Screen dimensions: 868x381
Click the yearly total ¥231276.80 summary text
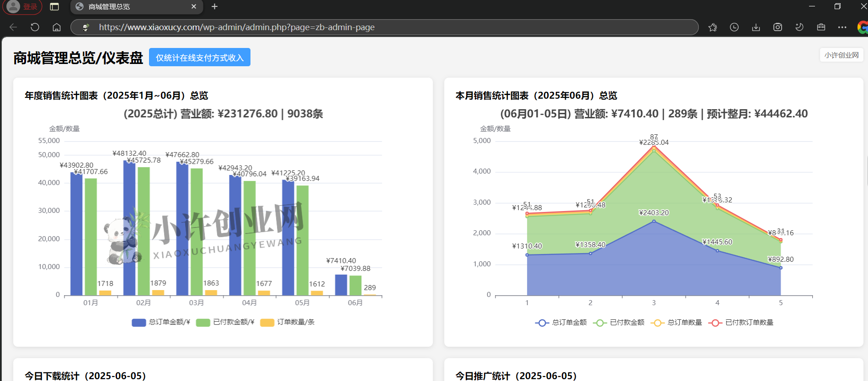pos(223,114)
